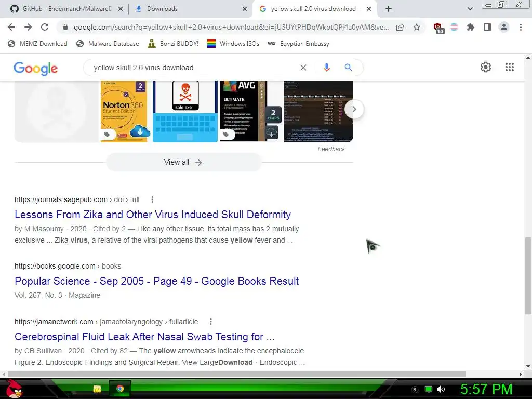The image size is (532, 399).
Task: Open a new tab with plus
Action: coord(389,9)
